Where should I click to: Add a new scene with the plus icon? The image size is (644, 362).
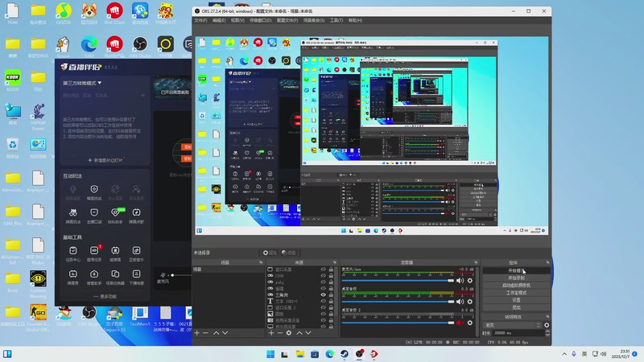[x=196, y=333]
